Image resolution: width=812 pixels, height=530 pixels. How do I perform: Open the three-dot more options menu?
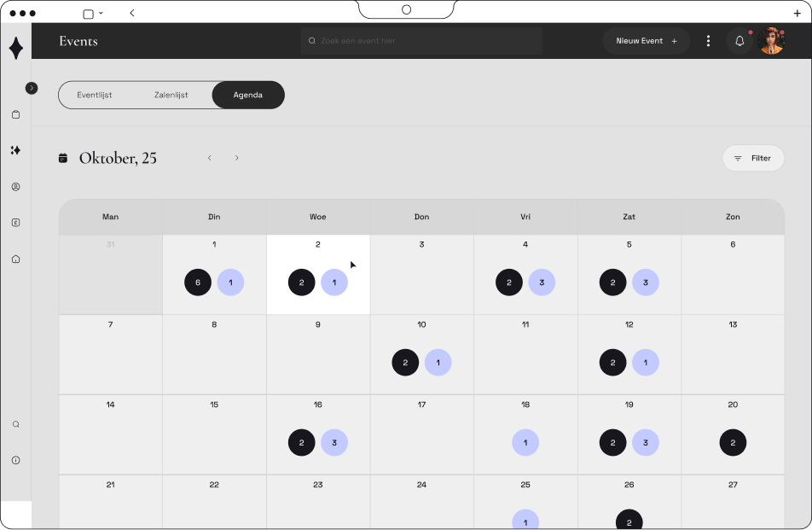(x=709, y=41)
